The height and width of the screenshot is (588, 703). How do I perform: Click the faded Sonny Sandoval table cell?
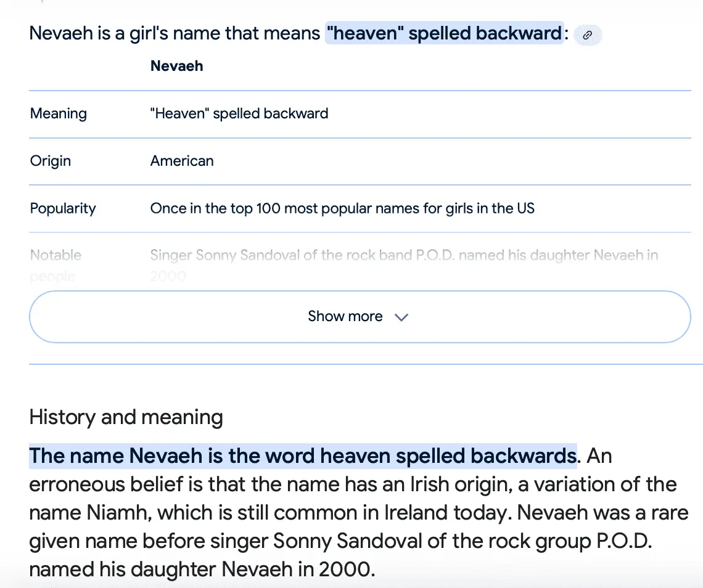(x=404, y=255)
